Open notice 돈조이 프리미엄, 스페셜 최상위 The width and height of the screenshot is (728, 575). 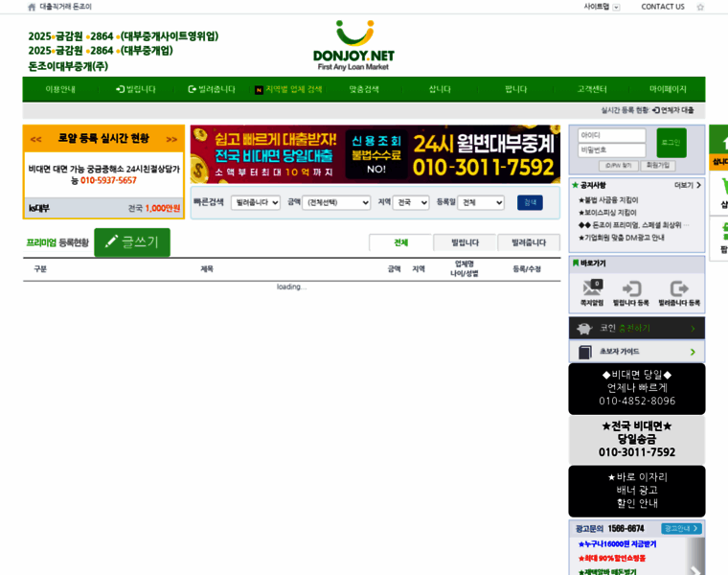pos(633,225)
